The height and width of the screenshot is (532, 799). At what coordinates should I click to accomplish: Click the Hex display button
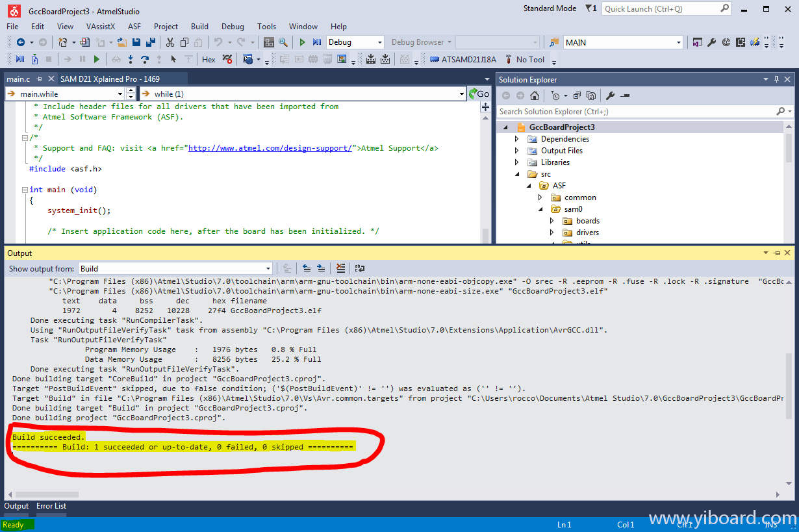click(209, 59)
